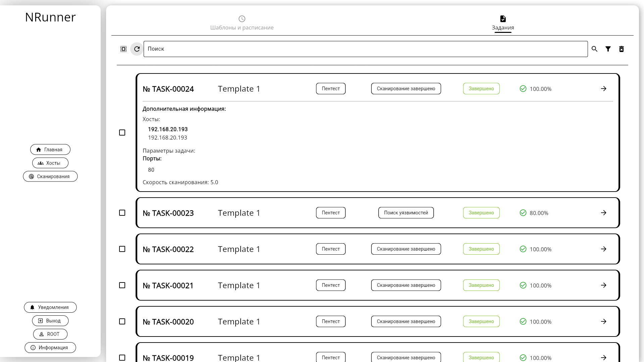Viewport: 644px width, 362px height.
Task: Click green check icon of TASK-00024
Action: click(x=523, y=89)
